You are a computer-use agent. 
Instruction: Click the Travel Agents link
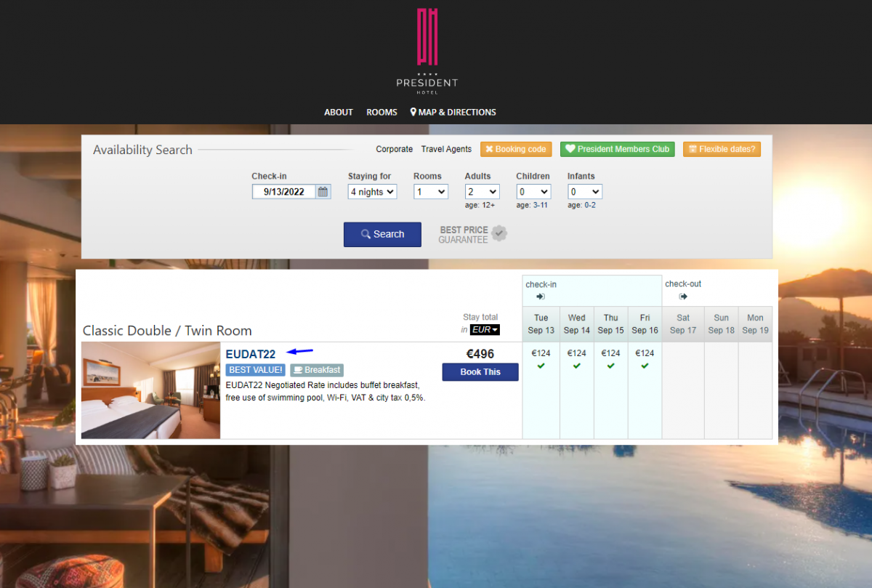coord(447,149)
